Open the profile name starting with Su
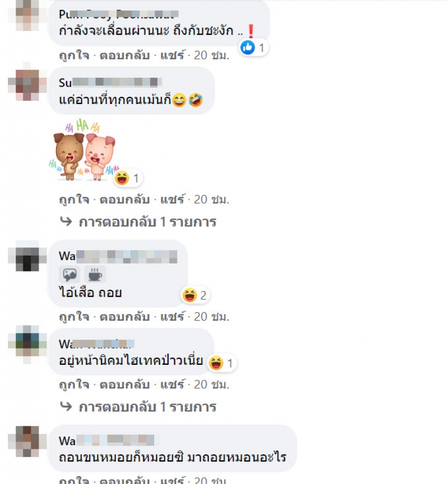The width and height of the screenshot is (448, 484). (110, 82)
